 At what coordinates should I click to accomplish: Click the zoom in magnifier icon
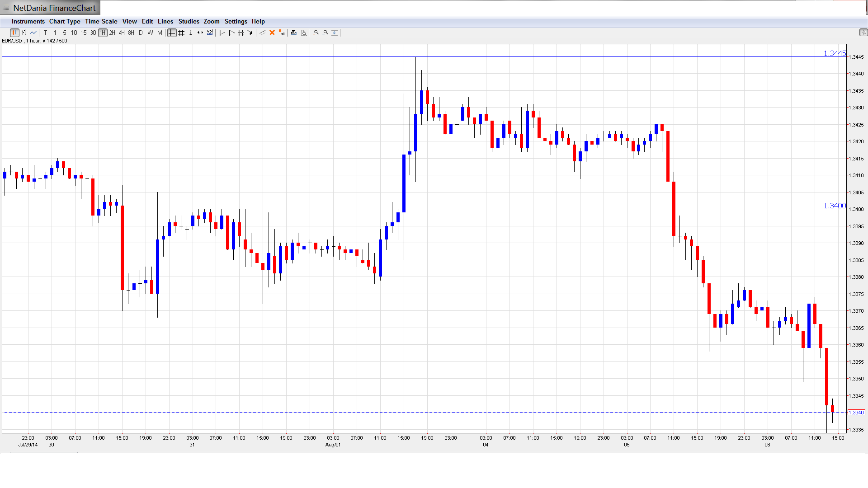click(x=316, y=33)
